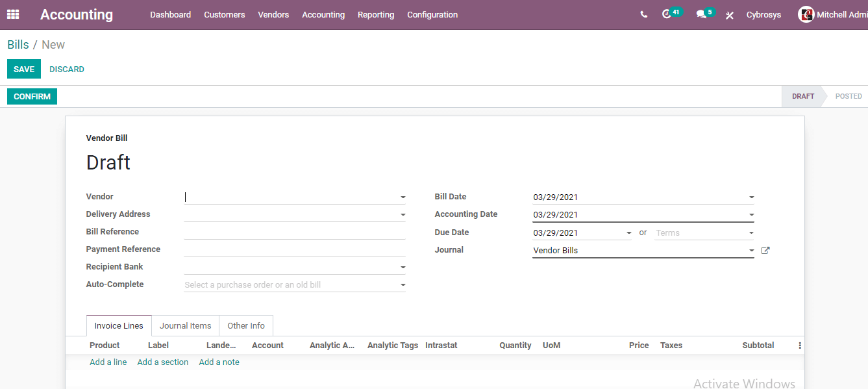Open the Reporting menu
The image size is (868, 389).
pos(376,14)
